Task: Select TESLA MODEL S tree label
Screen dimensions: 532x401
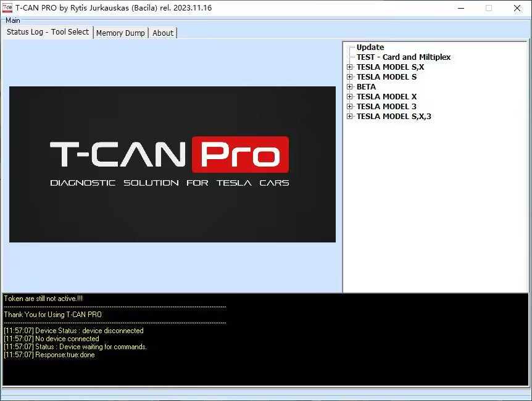Action: point(386,76)
